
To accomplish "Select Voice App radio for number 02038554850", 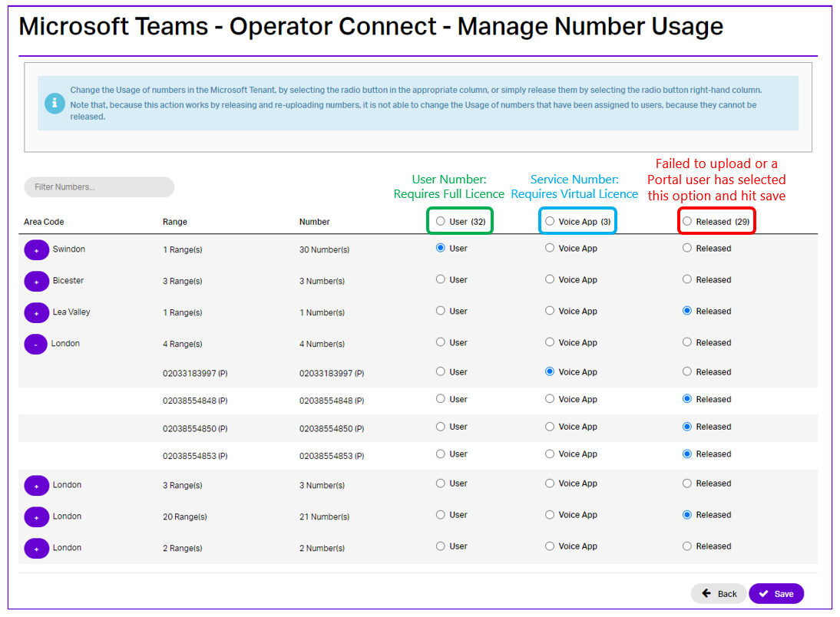I will point(550,427).
